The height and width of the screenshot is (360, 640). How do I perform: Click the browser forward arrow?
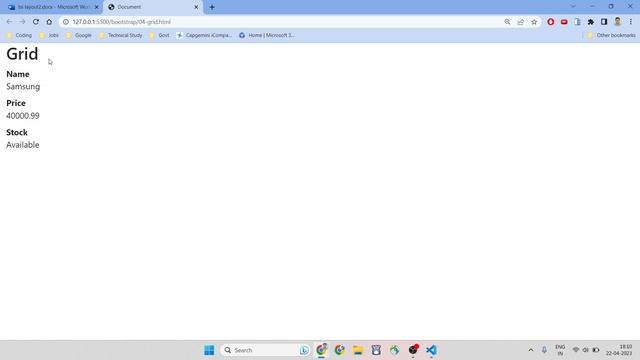click(22, 22)
